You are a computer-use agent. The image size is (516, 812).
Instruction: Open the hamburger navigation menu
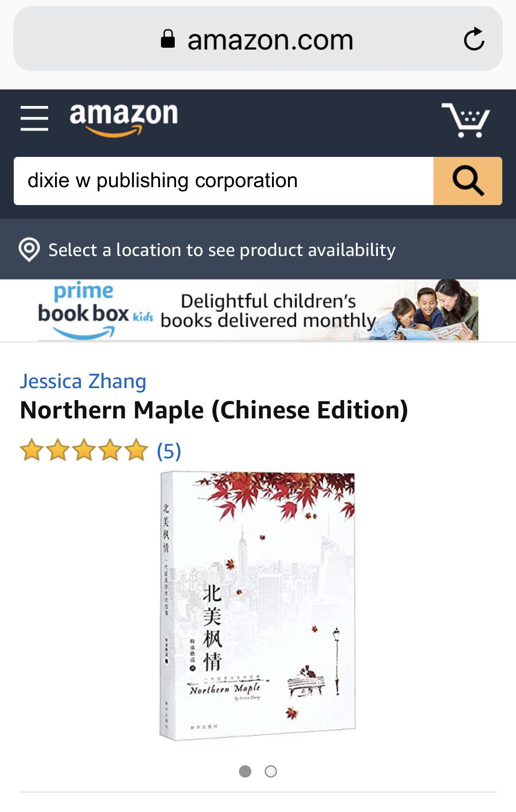point(34,118)
